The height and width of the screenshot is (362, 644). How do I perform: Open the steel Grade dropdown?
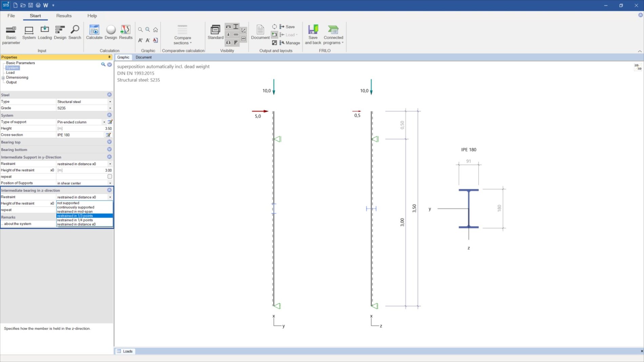pyautogui.click(x=110, y=108)
